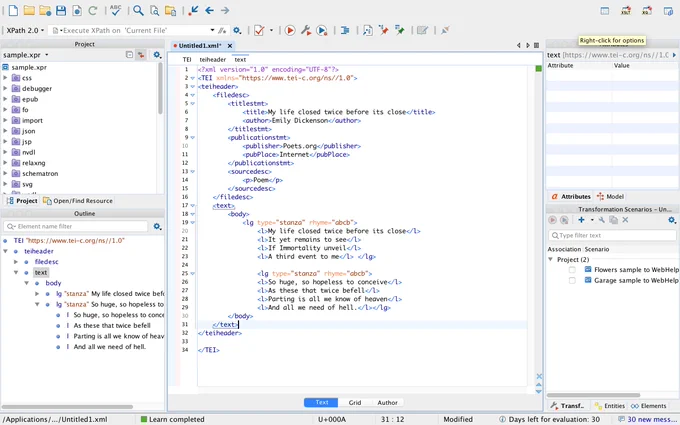Click the Check Spelling ABC icon
The height and width of the screenshot is (425, 680).
[115, 10]
